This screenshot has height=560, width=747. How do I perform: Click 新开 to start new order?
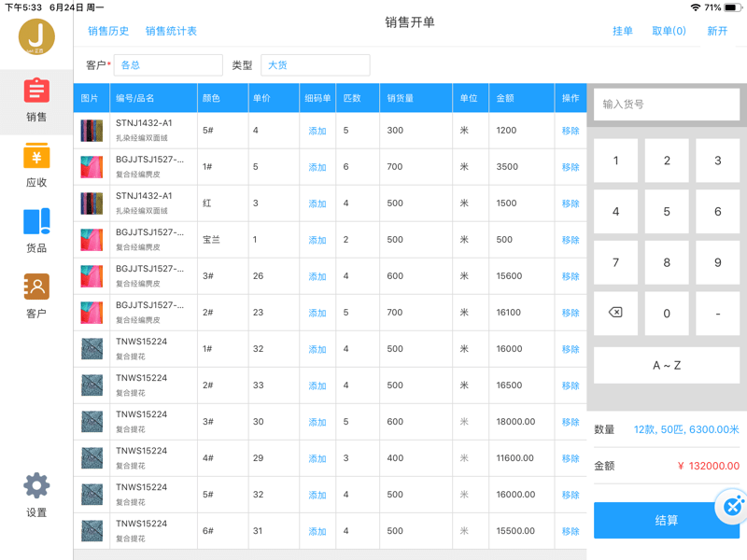point(717,31)
